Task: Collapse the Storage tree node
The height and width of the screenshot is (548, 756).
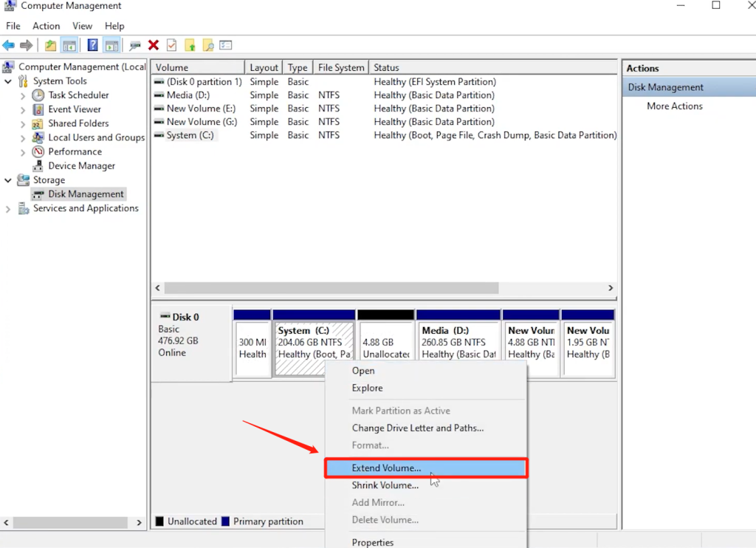Action: tap(7, 179)
